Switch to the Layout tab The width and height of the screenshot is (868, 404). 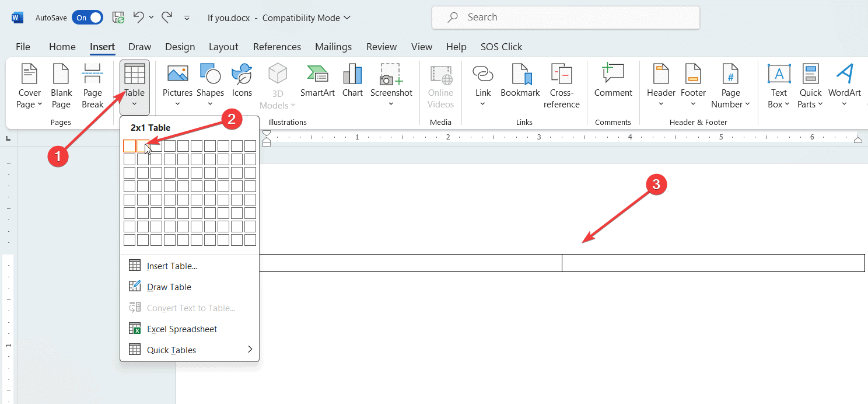223,47
